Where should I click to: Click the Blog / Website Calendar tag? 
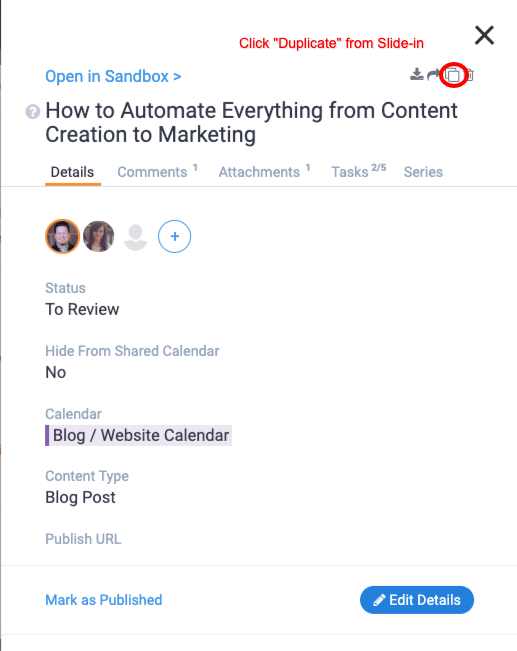pyautogui.click(x=138, y=436)
